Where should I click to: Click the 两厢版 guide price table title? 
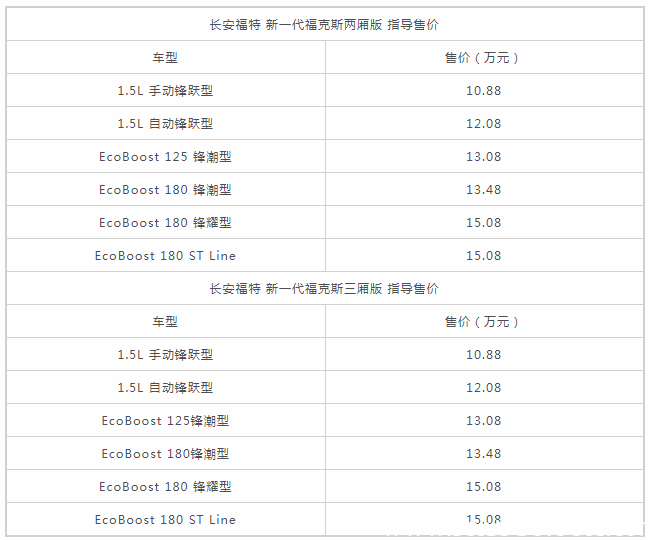tap(324, 24)
